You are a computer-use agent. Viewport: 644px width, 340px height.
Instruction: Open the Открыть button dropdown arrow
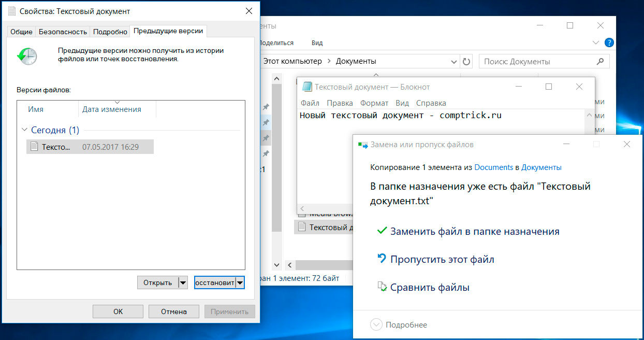coord(182,282)
